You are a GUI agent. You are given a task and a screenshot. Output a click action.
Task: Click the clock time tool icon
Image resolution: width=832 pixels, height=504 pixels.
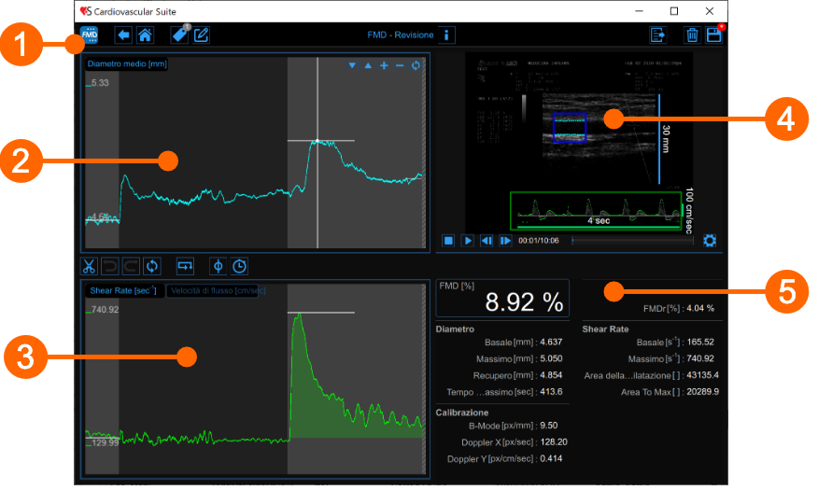[240, 266]
